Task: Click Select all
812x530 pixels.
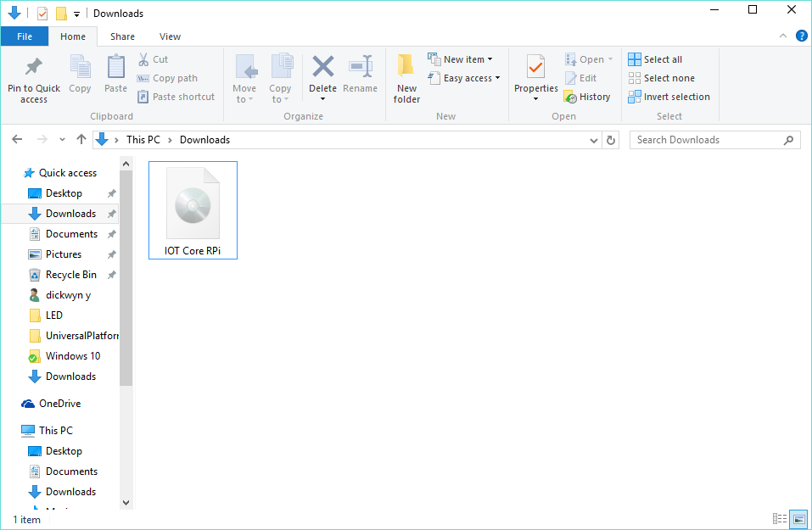Action: pos(655,59)
